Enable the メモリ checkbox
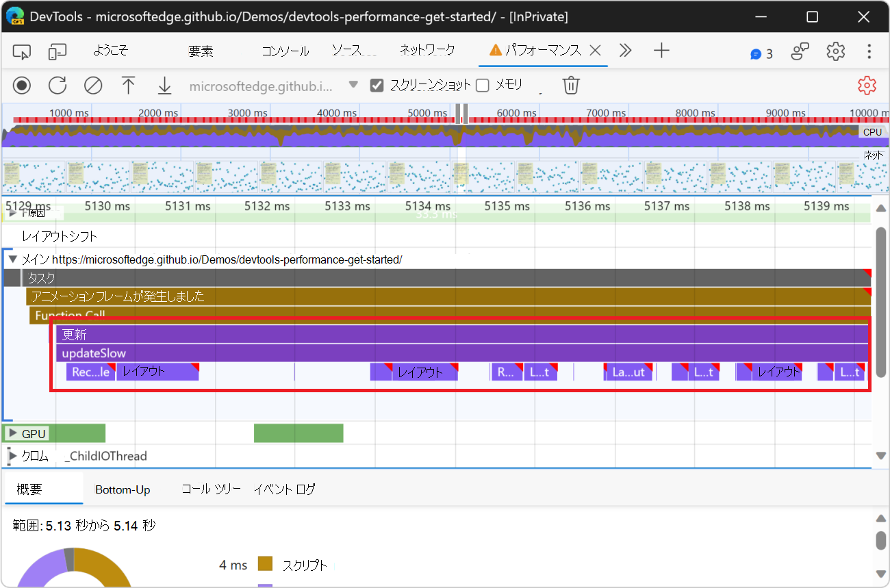The image size is (890, 588). tap(483, 86)
